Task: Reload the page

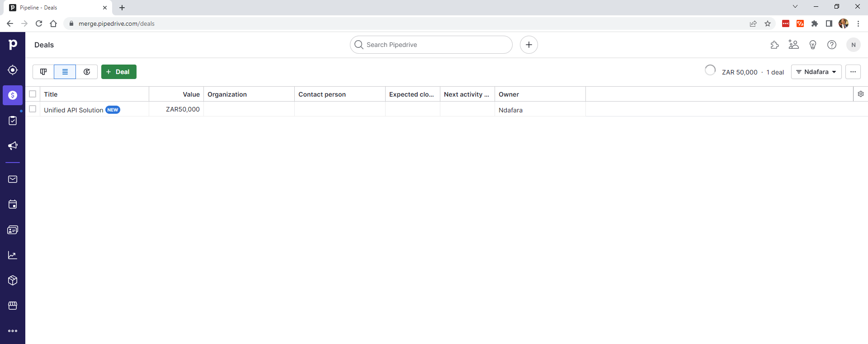Action: point(39,23)
